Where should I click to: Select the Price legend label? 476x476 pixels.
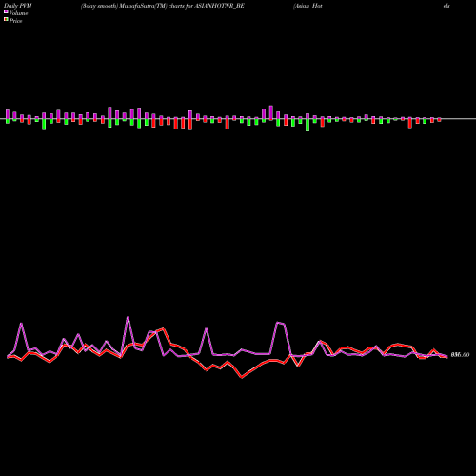15,21
